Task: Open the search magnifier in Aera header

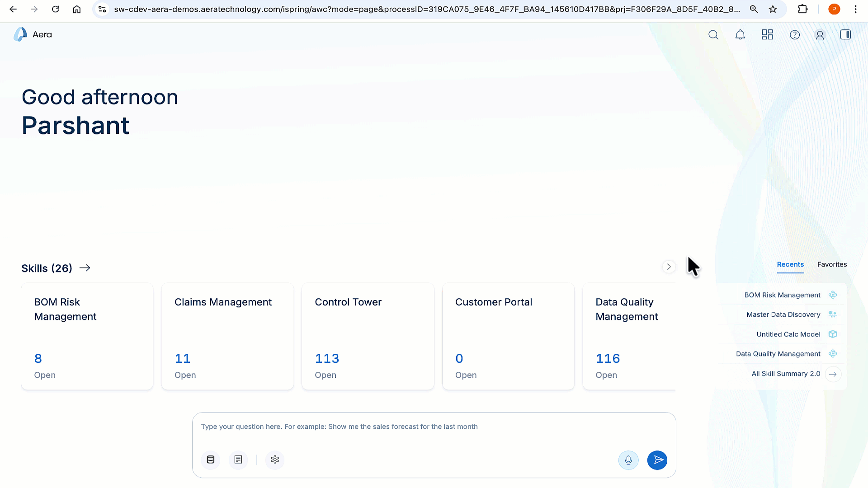Action: point(713,35)
